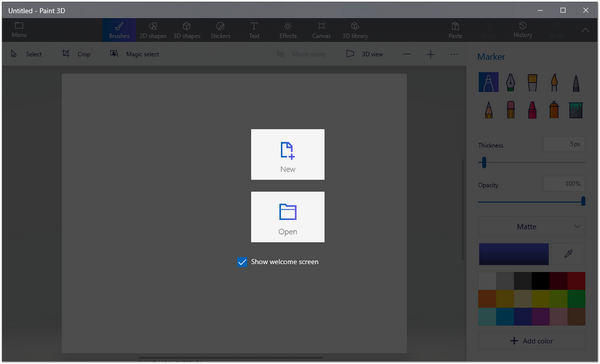600x364 pixels.
Task: Select the Eraser tool
Action: click(510, 110)
